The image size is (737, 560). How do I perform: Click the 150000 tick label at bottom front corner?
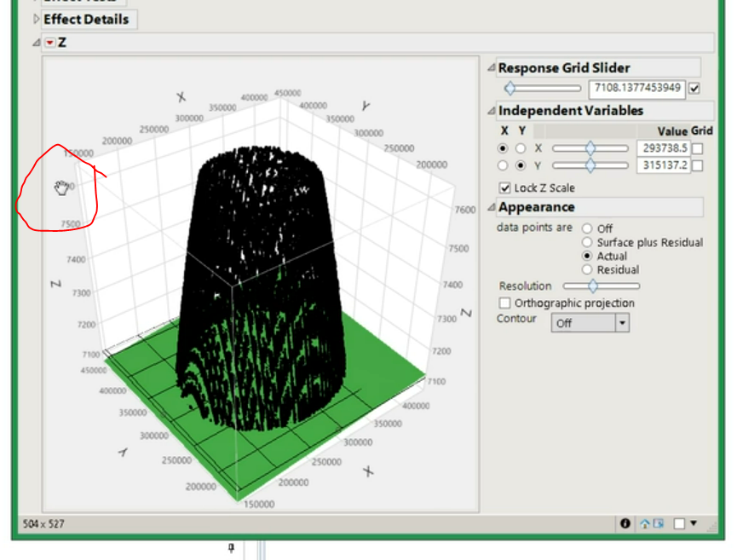(259, 504)
